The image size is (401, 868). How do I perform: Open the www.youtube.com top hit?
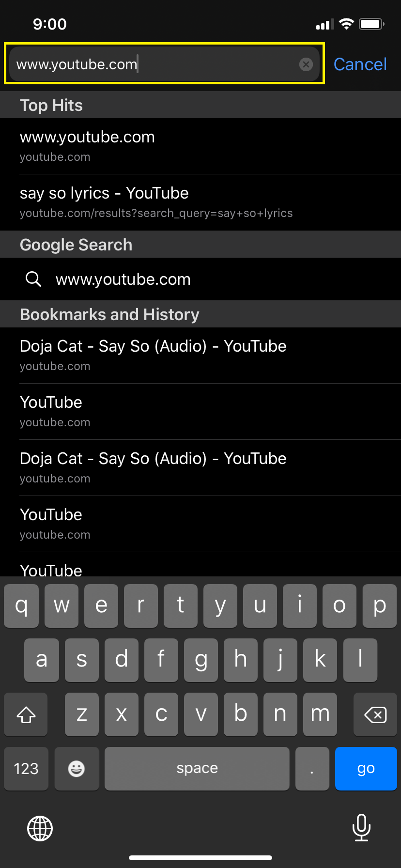click(x=87, y=145)
